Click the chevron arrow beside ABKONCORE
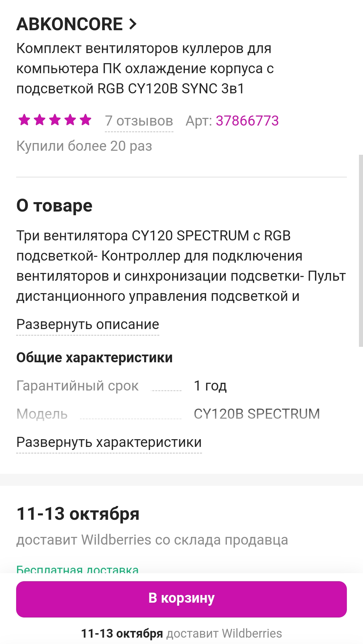The image size is (363, 644). point(133,24)
